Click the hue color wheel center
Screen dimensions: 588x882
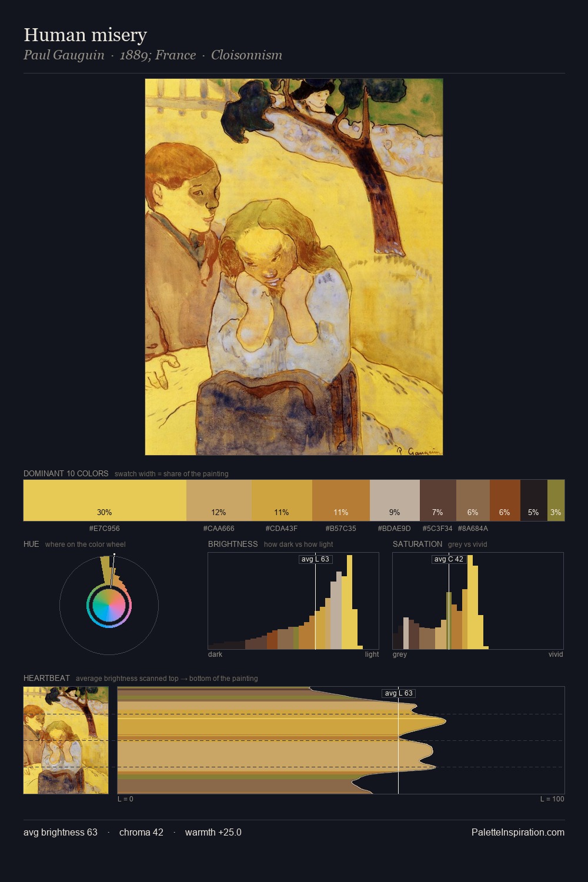click(109, 605)
